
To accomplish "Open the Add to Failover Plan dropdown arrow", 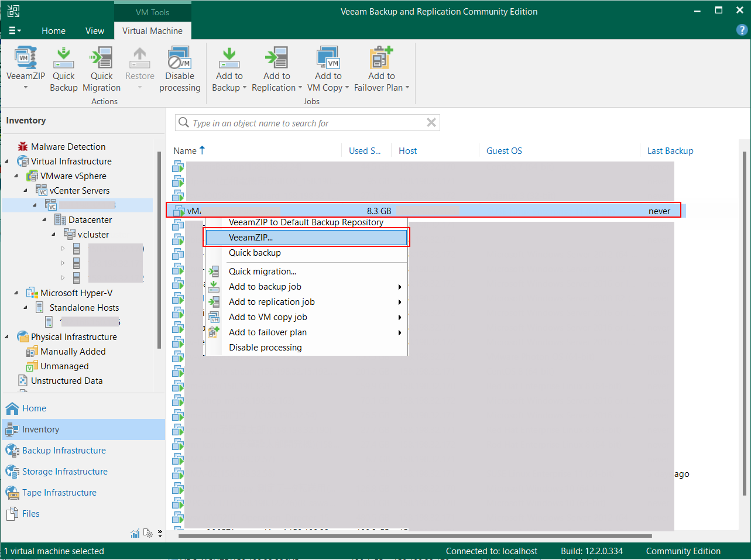I will click(407, 88).
